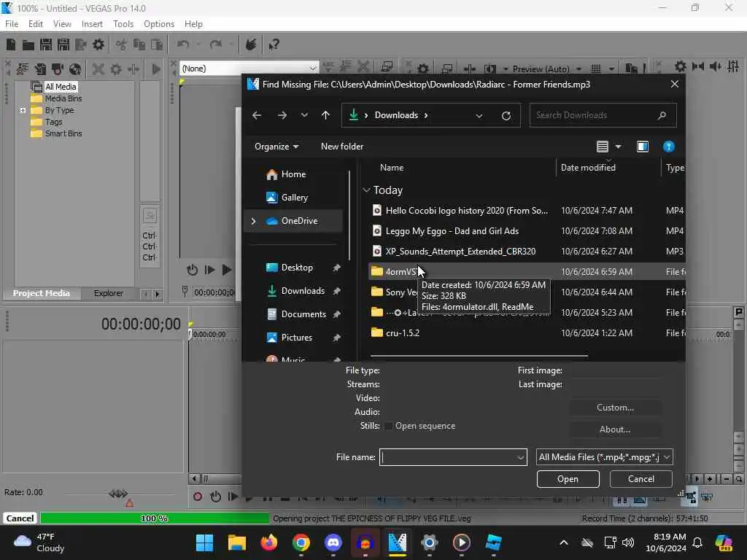This screenshot has width=747, height=560.
Task: Click the Windows Start button
Action: (x=205, y=542)
